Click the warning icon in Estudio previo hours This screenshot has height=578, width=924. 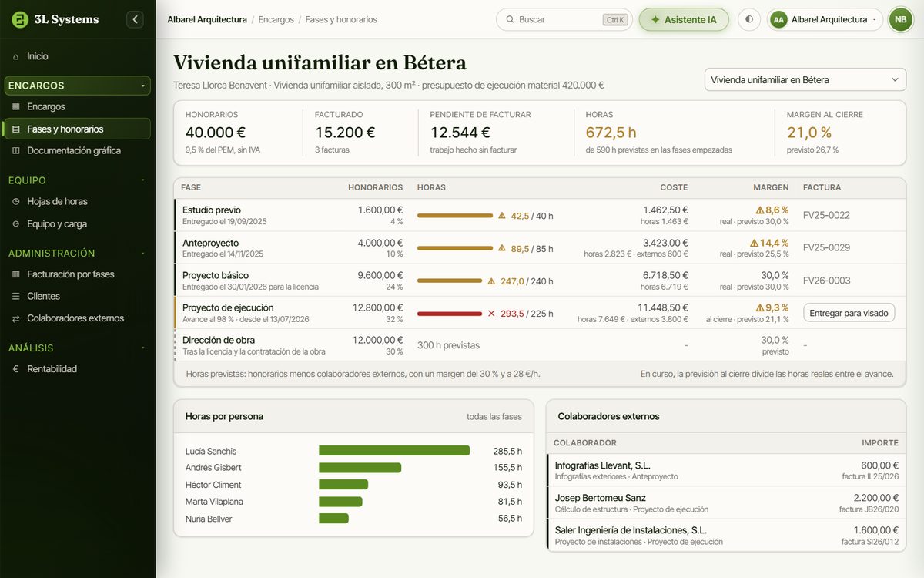tap(502, 216)
